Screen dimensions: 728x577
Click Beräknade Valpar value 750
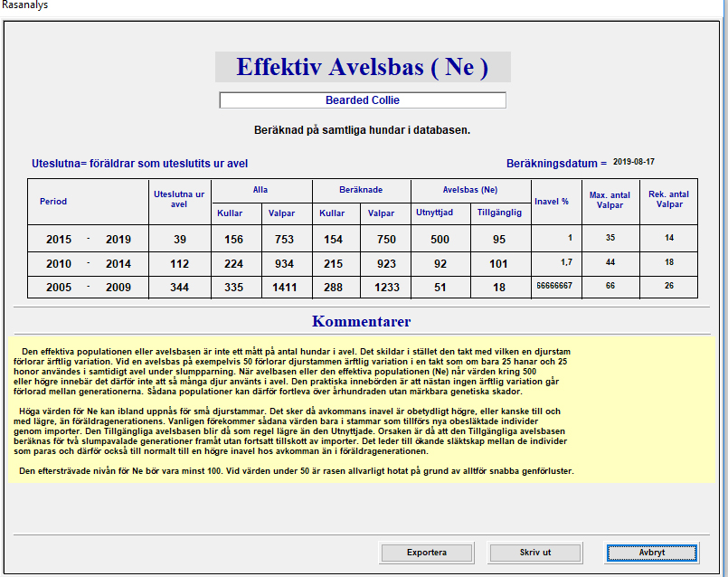click(x=386, y=240)
